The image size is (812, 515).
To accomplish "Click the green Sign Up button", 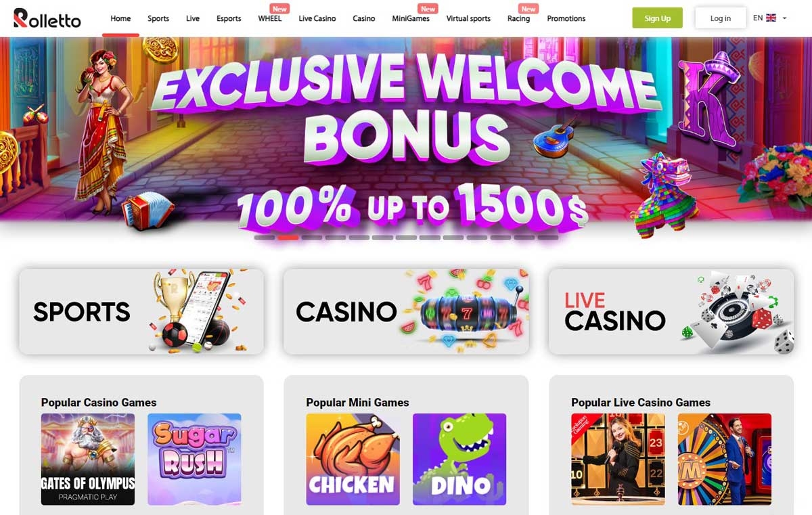I will [x=657, y=18].
